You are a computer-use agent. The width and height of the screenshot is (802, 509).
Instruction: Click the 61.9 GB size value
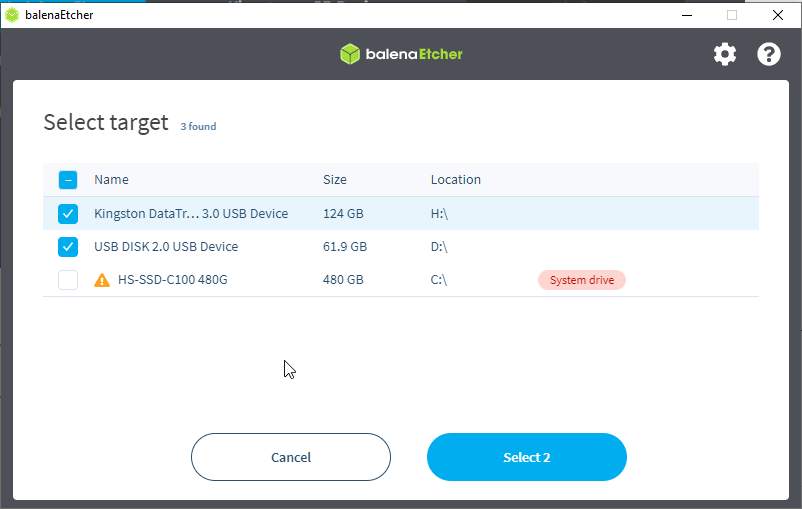click(x=345, y=247)
